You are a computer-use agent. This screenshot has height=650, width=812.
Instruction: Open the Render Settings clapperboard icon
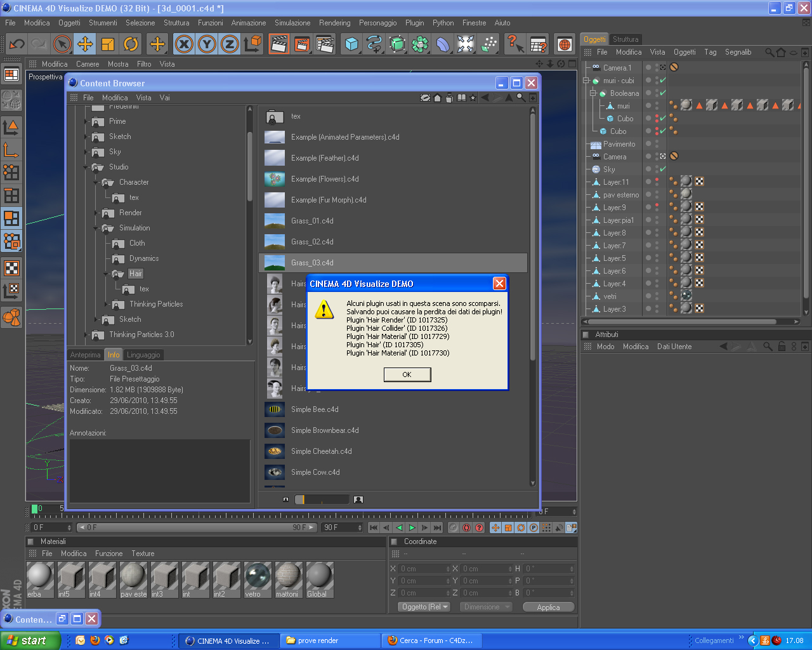325,44
